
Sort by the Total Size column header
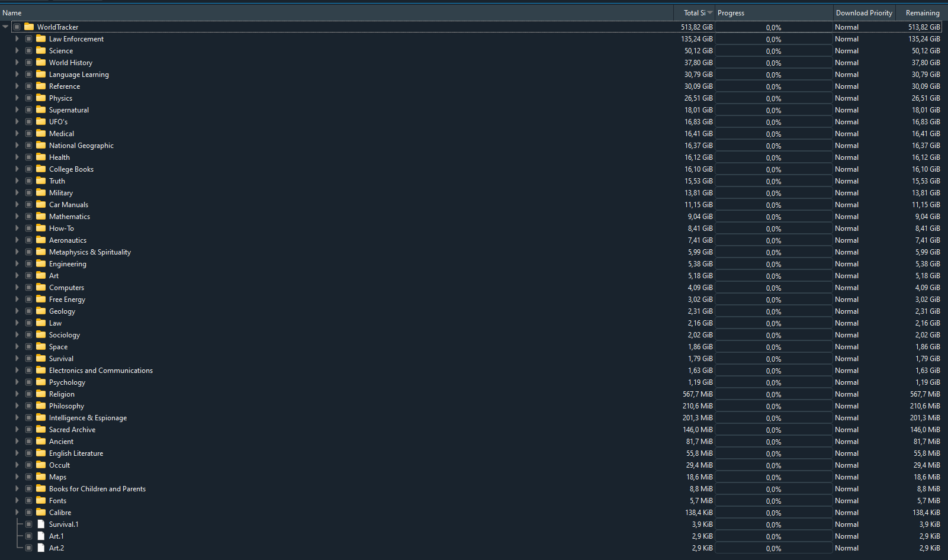(x=694, y=12)
